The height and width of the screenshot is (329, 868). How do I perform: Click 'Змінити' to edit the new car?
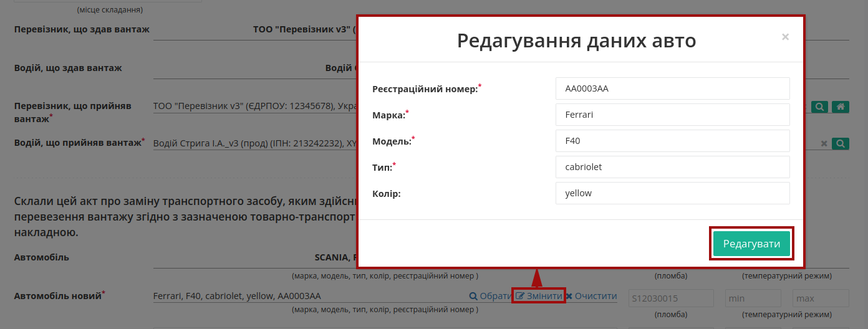[539, 297]
